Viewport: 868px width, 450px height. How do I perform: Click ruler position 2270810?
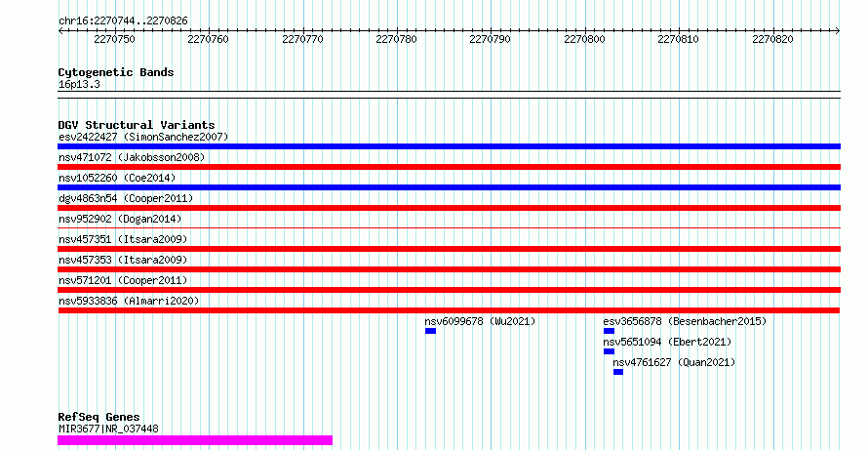coord(678,39)
